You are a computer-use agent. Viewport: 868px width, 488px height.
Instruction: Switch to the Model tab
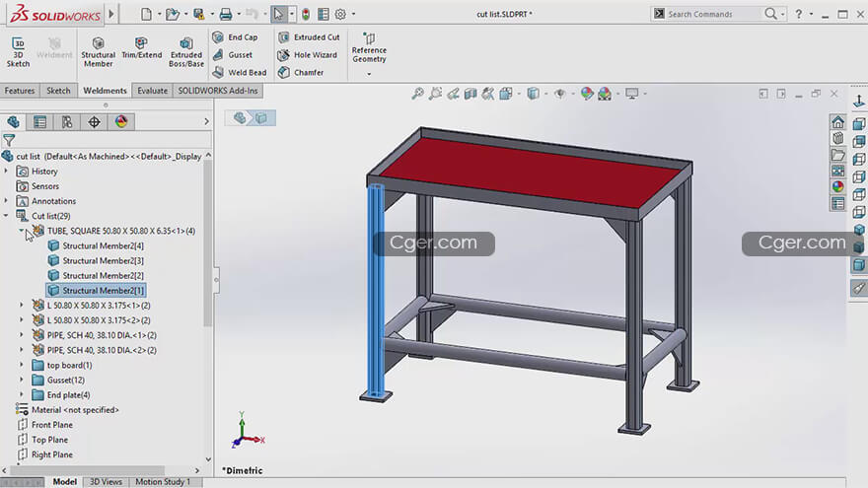tap(64, 482)
